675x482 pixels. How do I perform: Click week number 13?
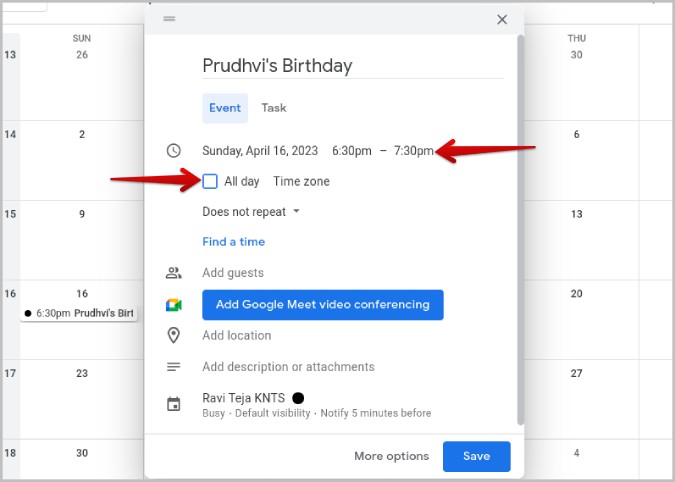[10, 55]
